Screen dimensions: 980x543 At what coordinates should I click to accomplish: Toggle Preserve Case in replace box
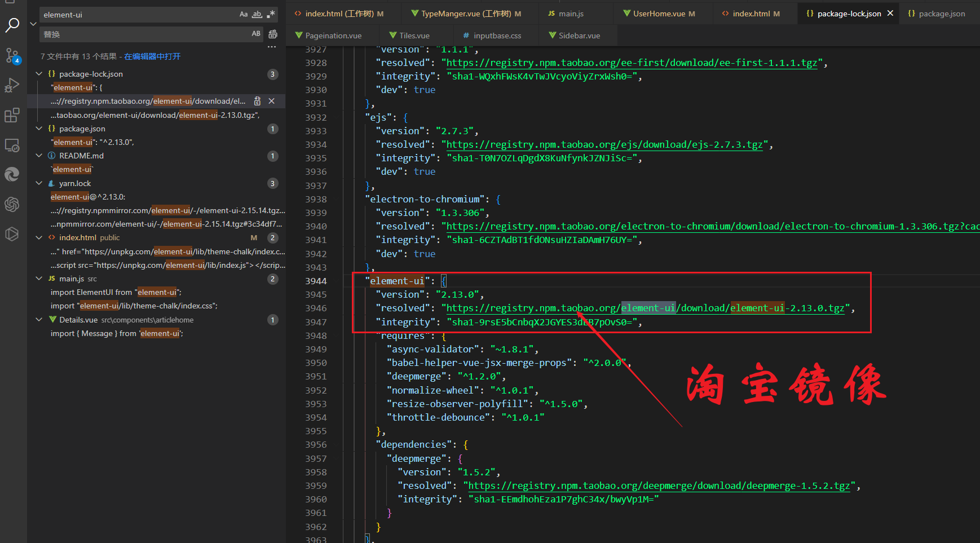[256, 34]
